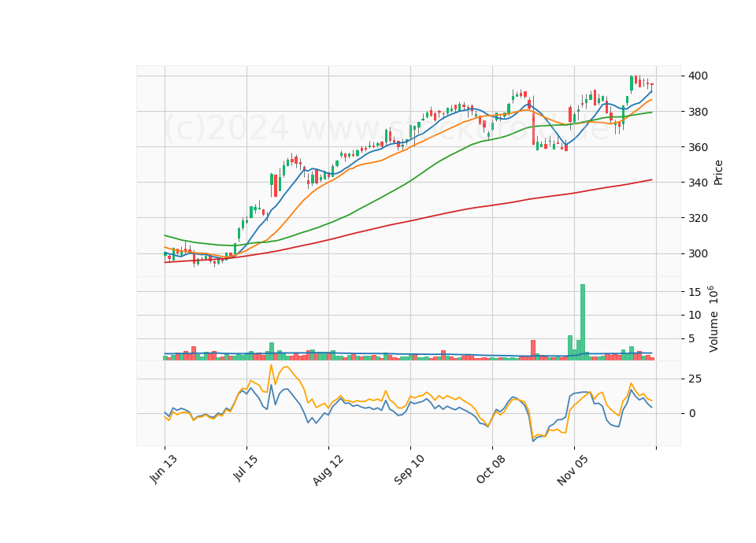
Task: Click the 'Jul 15' date axis label
Action: click(246, 467)
